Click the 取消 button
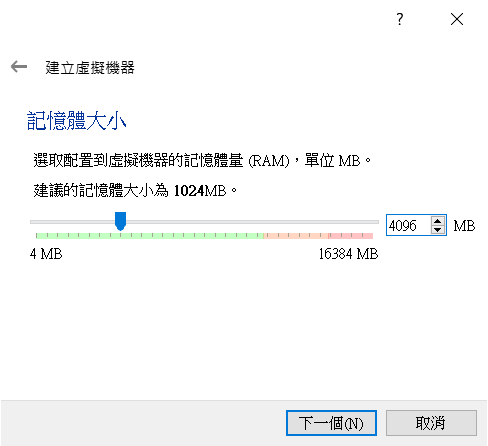 coord(431,423)
